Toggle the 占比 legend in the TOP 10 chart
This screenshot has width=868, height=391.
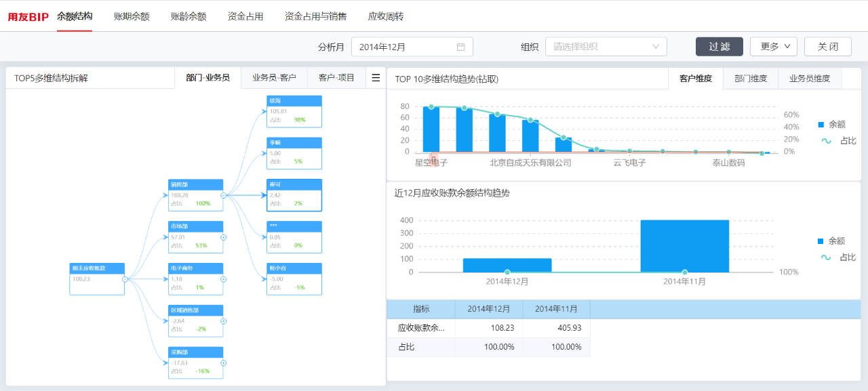pos(839,141)
